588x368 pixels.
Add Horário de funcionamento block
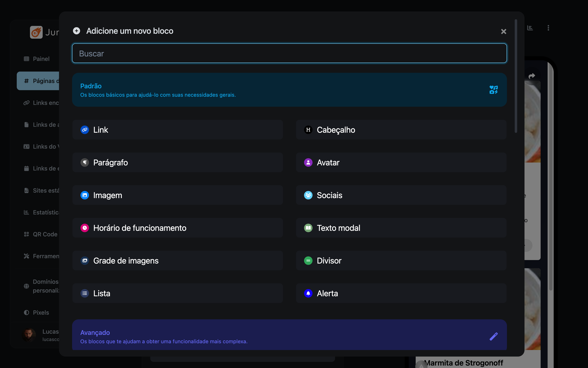[x=178, y=228]
